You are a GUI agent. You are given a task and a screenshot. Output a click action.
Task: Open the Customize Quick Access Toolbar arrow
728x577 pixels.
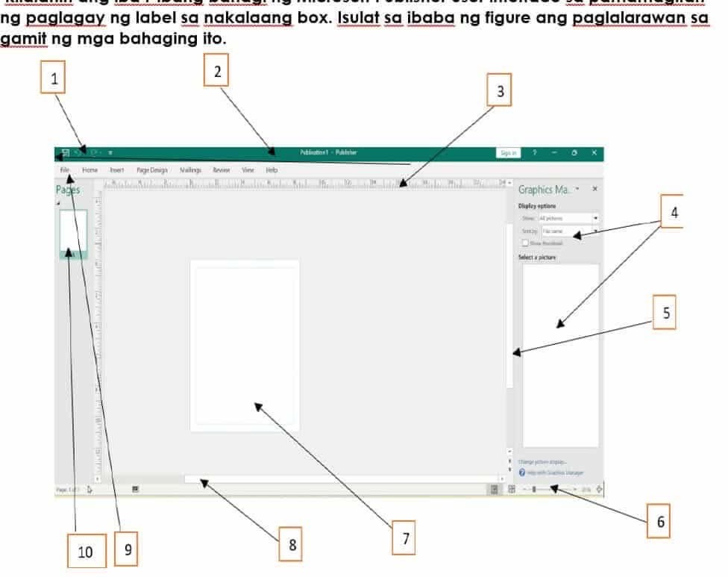[110, 153]
